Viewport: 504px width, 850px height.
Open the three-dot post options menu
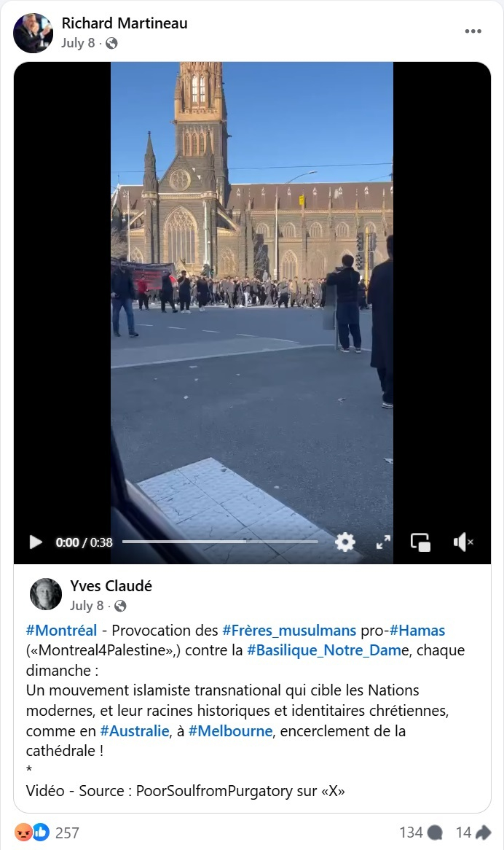coord(473,31)
